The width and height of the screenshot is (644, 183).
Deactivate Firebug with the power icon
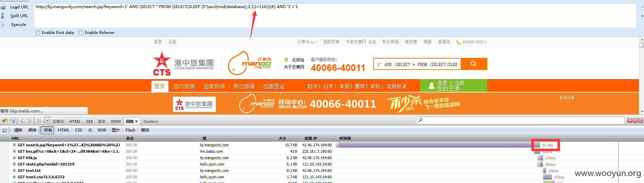tap(641, 120)
